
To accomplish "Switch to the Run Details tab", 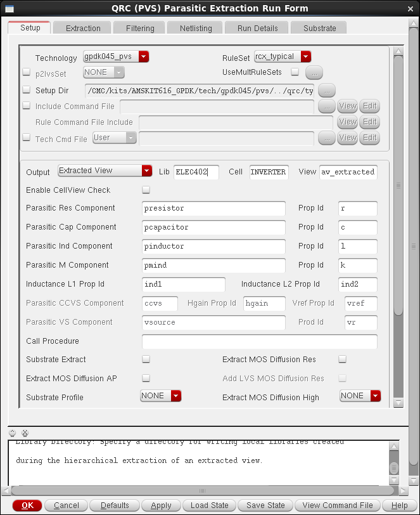I will 257,29.
